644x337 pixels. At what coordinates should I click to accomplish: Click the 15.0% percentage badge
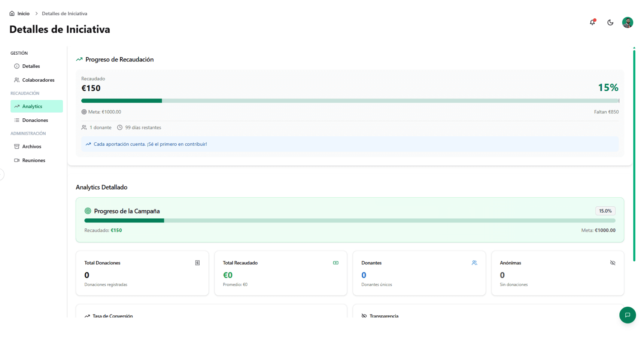605,211
